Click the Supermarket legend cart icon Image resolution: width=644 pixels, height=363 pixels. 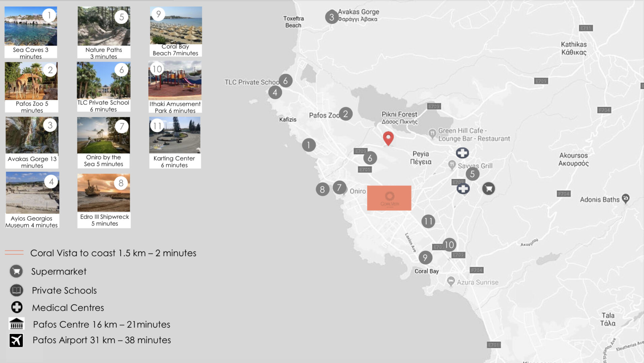click(x=16, y=271)
